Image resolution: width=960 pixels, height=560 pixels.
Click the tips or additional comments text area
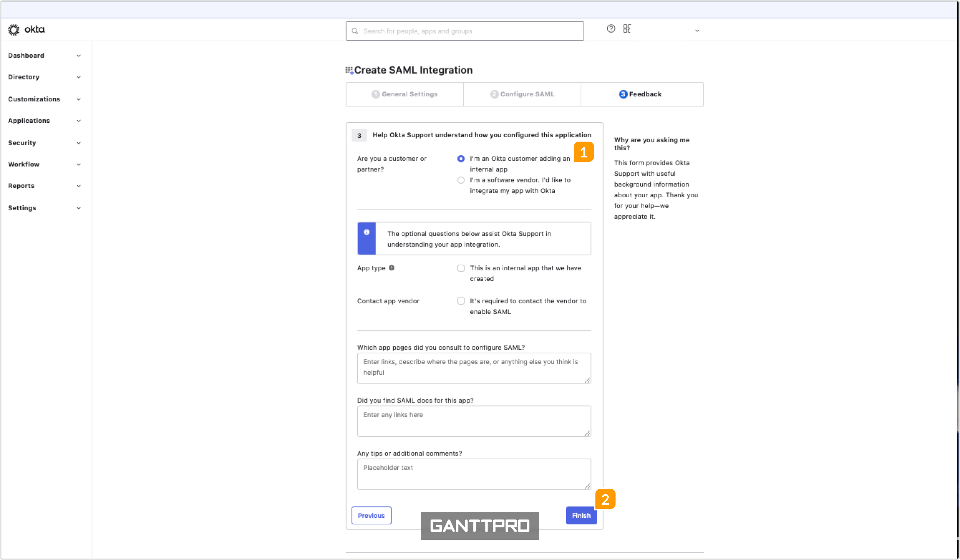pyautogui.click(x=474, y=474)
